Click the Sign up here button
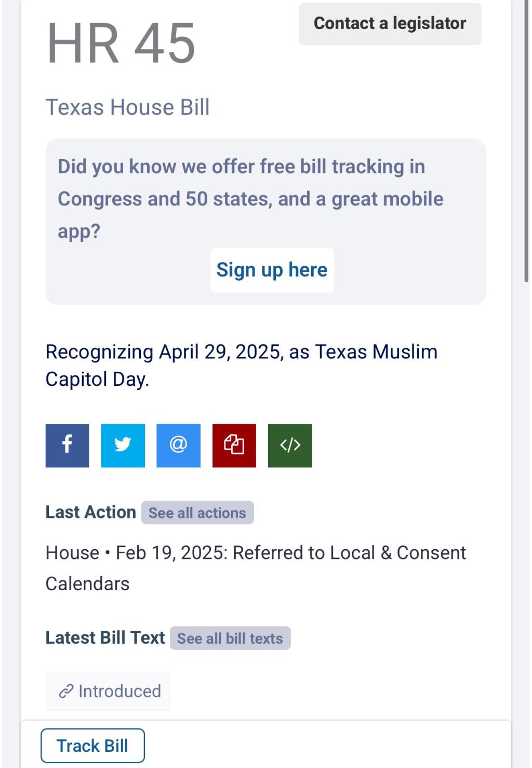This screenshot has width=532, height=768. point(272,270)
